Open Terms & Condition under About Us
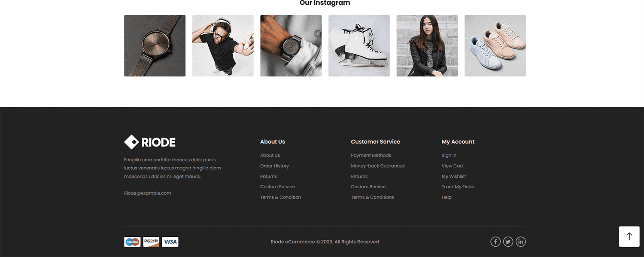644x257 pixels. click(280, 197)
